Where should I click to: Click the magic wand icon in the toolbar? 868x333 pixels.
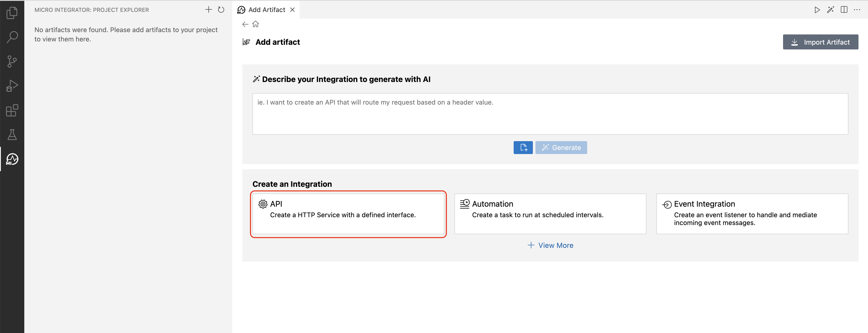pyautogui.click(x=831, y=10)
